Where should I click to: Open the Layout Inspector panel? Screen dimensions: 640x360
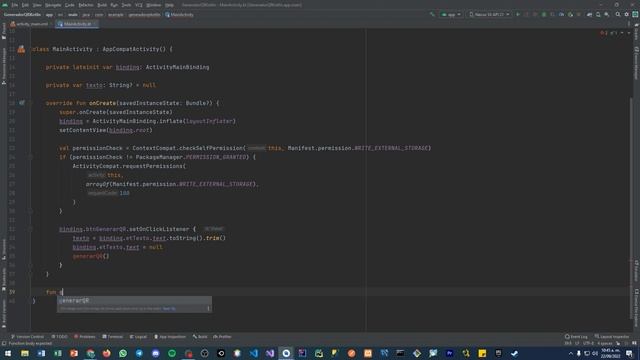tap(612, 337)
